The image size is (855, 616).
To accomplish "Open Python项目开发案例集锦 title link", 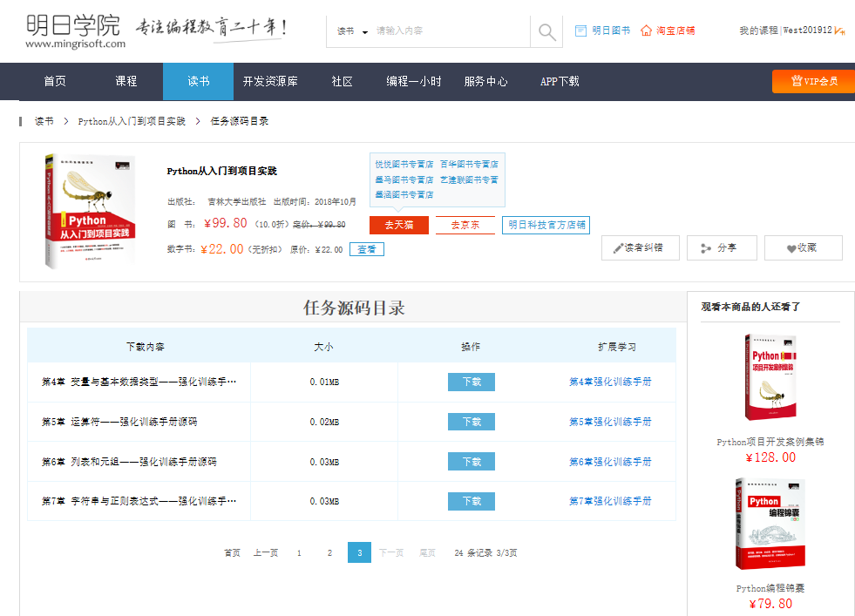I will (x=770, y=442).
